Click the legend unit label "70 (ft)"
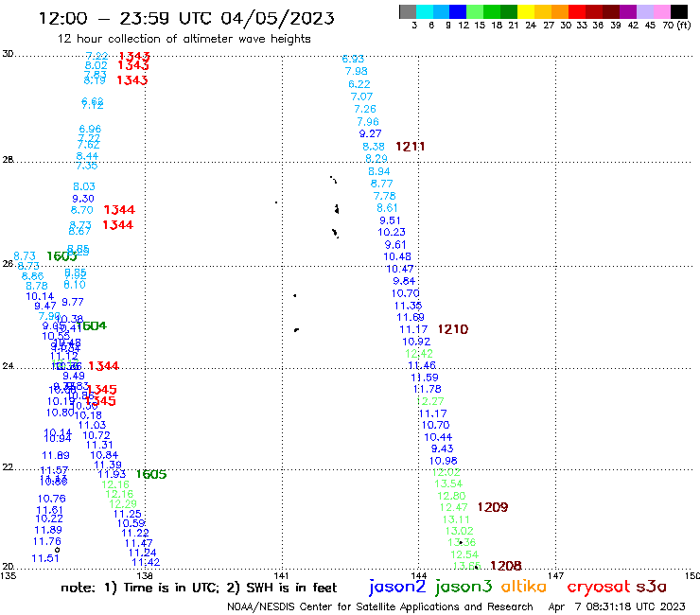This screenshot has width=700, height=615. (x=676, y=26)
